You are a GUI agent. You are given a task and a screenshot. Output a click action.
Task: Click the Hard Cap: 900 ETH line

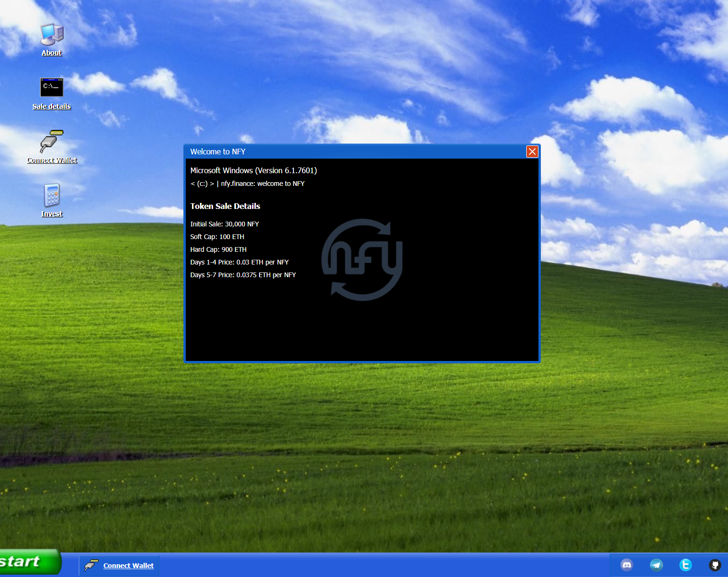click(x=218, y=249)
